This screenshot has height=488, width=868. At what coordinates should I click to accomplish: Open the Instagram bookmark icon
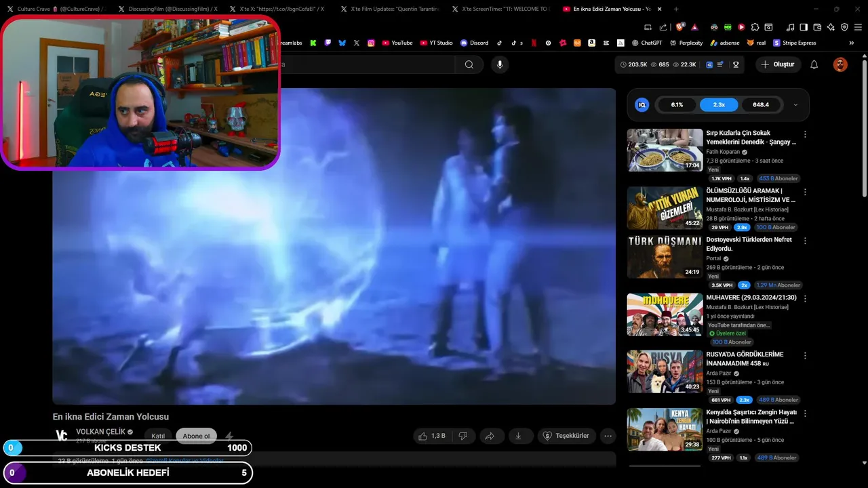click(371, 43)
